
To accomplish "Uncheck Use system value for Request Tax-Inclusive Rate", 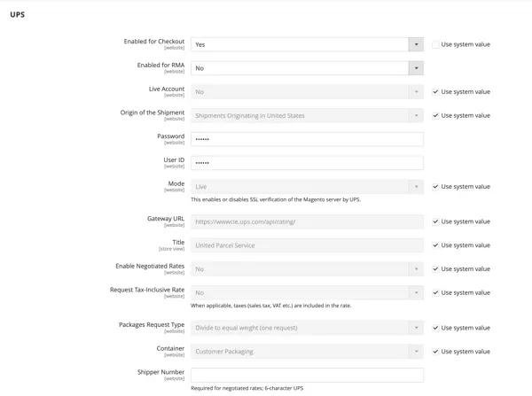I will click(x=435, y=293).
